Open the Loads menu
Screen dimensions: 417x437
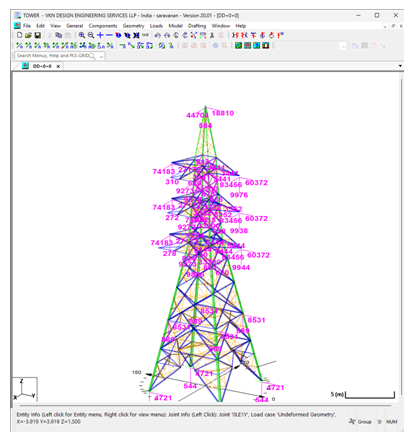click(x=156, y=26)
